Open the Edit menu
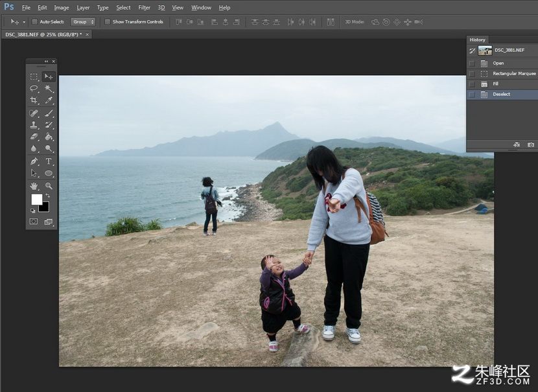538x392 pixels. tap(42, 8)
